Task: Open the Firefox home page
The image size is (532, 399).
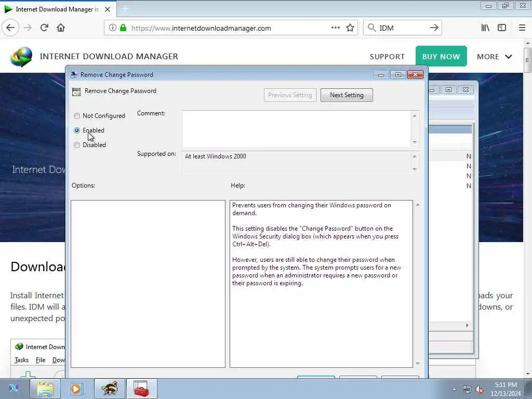Action: 61,28
